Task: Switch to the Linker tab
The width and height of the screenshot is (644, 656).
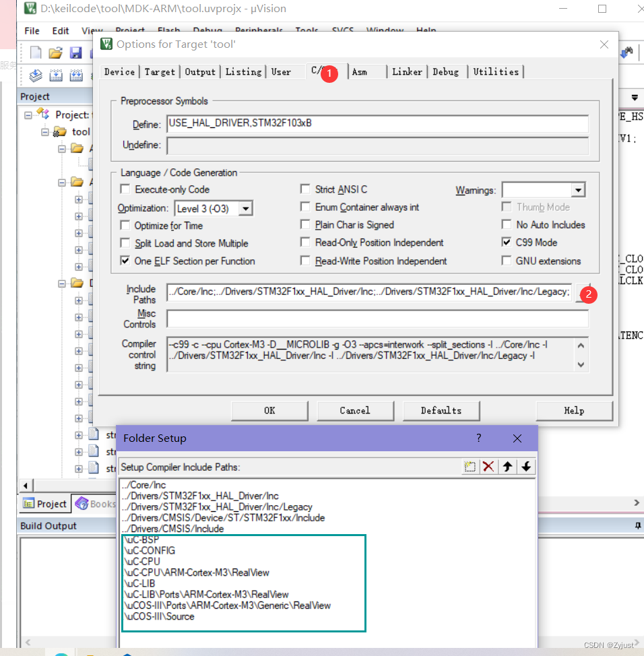Action: [x=407, y=71]
